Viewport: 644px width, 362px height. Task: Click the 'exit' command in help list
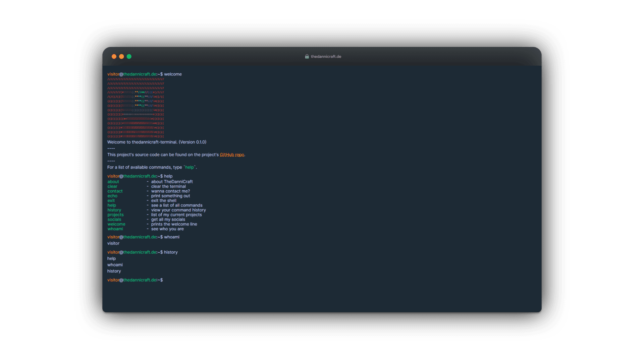click(x=111, y=200)
